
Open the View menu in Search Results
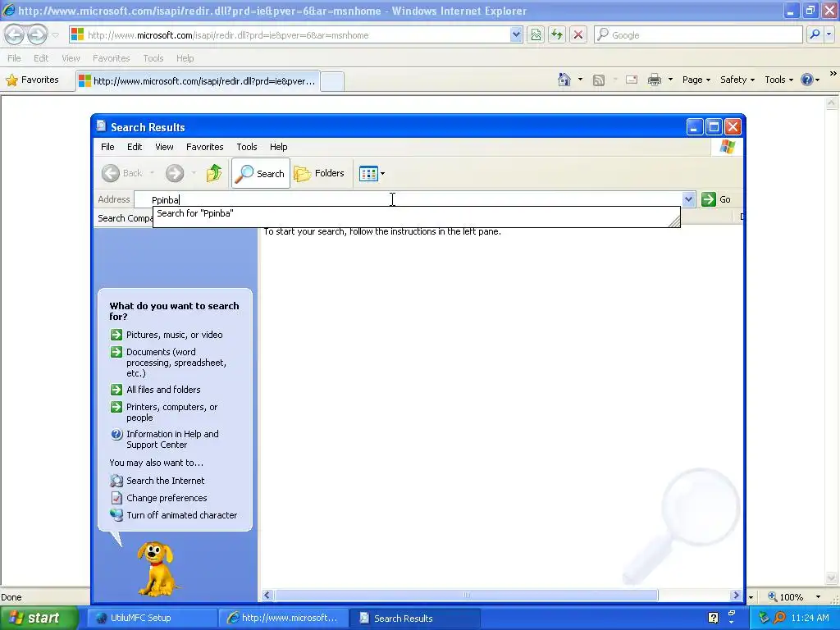(164, 147)
